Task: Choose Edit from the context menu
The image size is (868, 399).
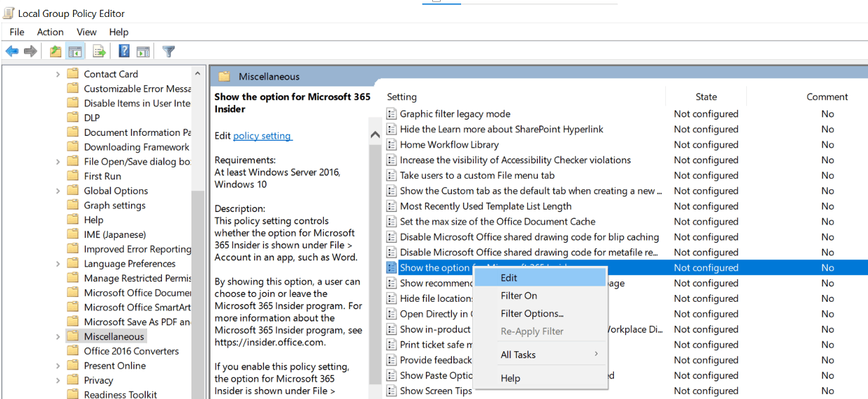Action: [540, 278]
